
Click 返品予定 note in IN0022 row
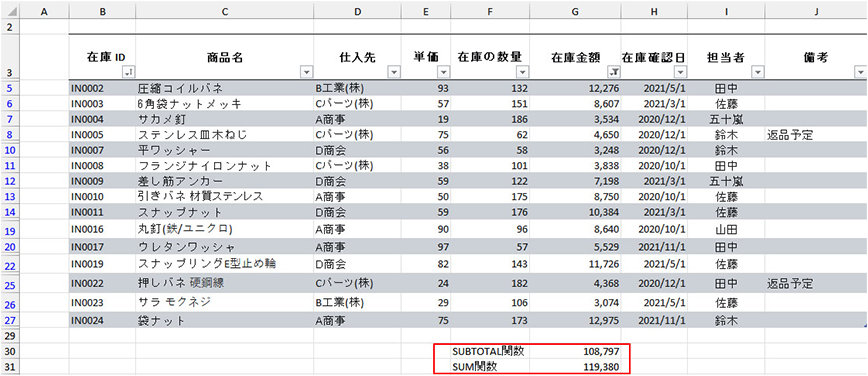click(816, 284)
